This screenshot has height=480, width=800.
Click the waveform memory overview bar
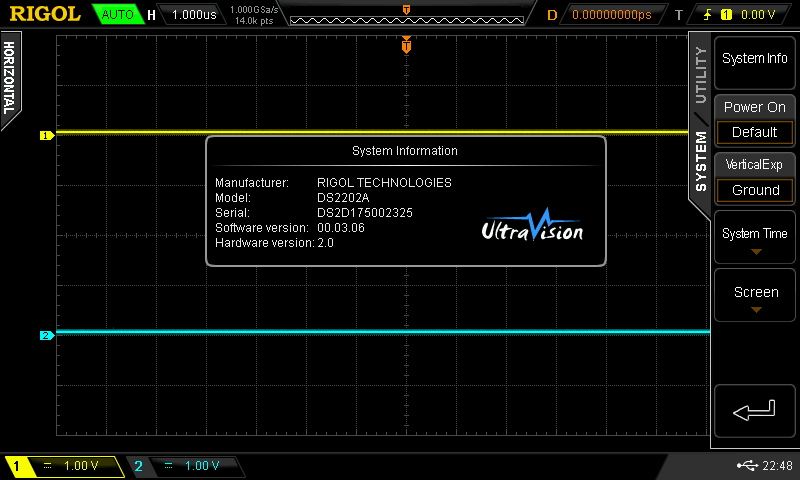tap(407, 20)
